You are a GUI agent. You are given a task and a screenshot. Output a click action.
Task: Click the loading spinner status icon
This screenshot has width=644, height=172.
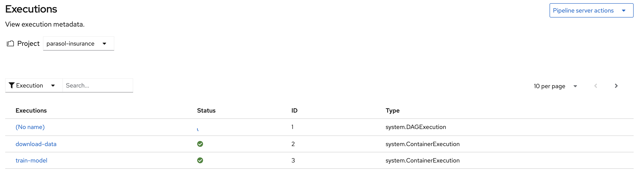click(198, 129)
